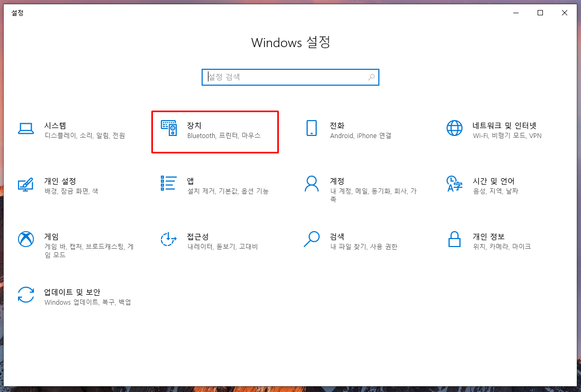This screenshot has height=392, width=581.
Task: Open the 게임 Xbox icon
Action: (x=26, y=239)
